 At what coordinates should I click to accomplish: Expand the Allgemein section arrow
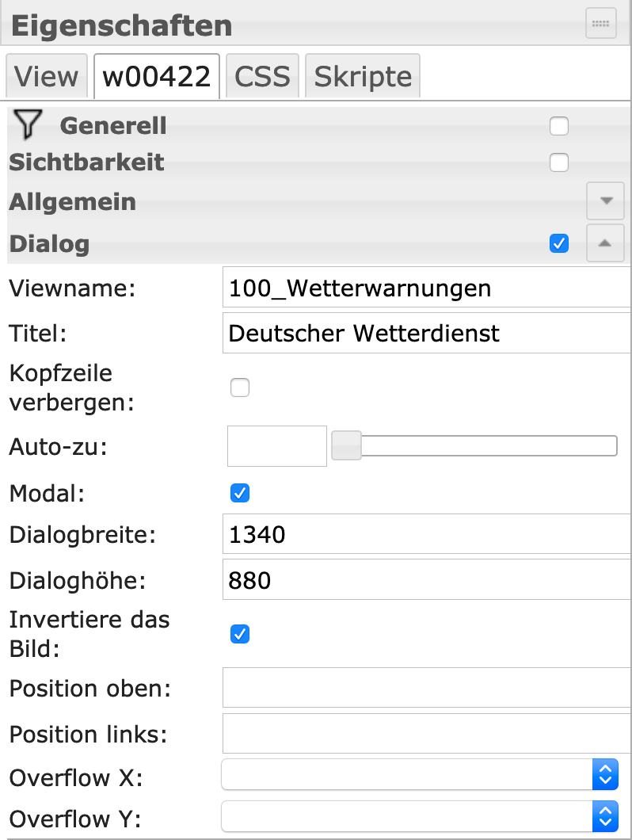[x=606, y=201]
